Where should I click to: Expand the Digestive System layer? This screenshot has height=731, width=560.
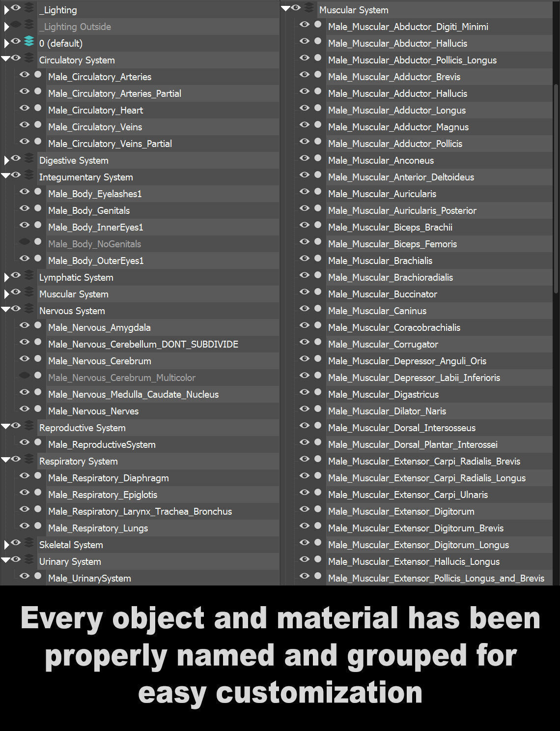[6, 160]
